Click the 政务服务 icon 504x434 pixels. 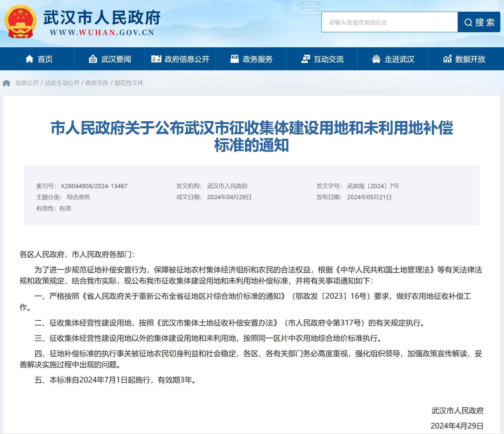click(235, 59)
